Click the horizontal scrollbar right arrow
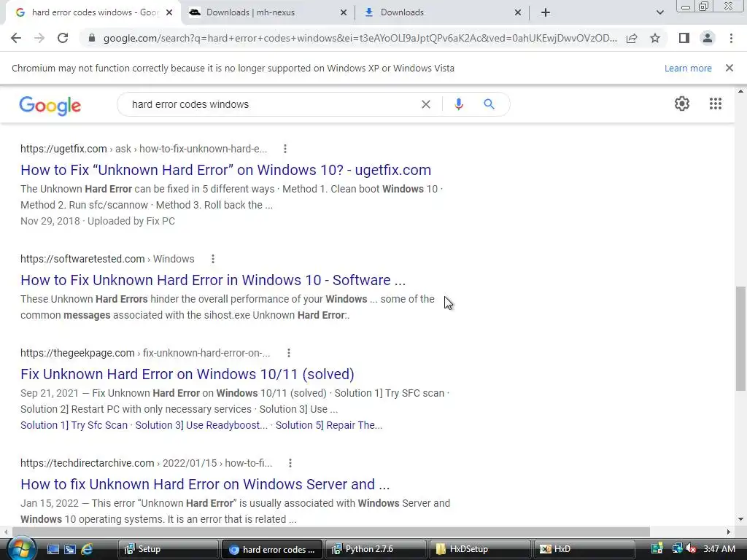 tap(729, 532)
